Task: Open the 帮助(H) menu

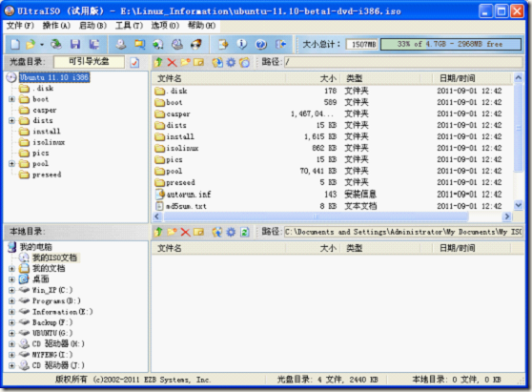Action: click(201, 26)
